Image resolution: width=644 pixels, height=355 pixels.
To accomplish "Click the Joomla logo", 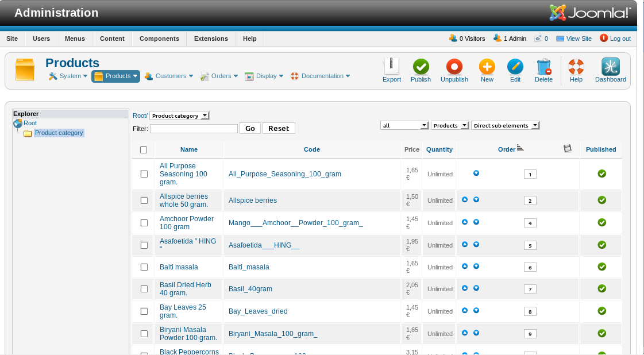I will coord(590,13).
